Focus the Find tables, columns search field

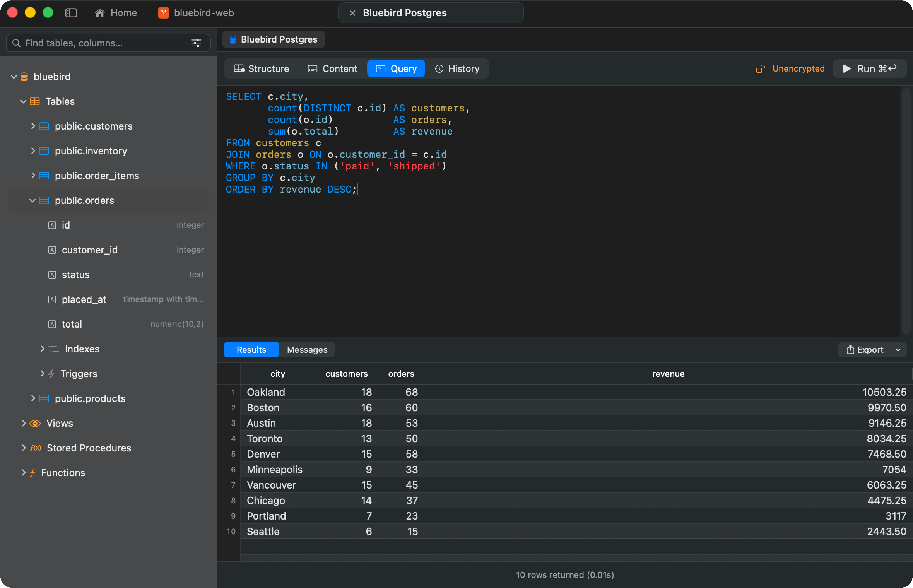pyautogui.click(x=108, y=43)
